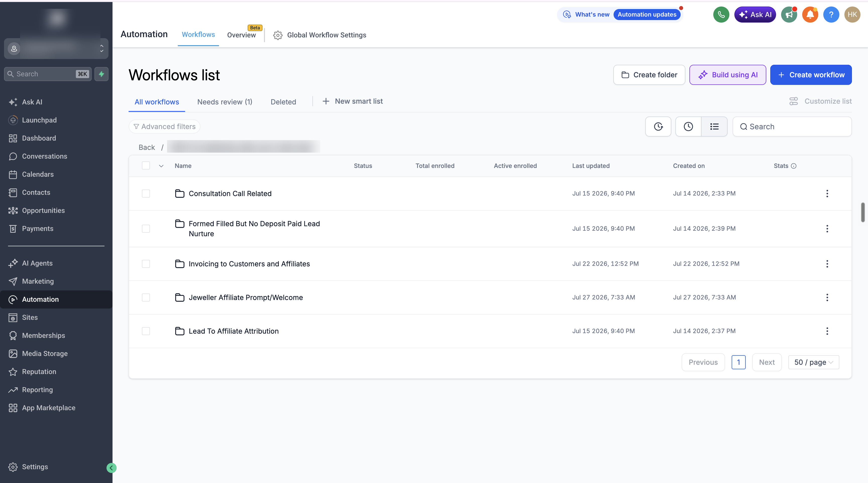Screen dimensions: 868x483
Task: Click the Create folder button
Action: click(x=649, y=75)
